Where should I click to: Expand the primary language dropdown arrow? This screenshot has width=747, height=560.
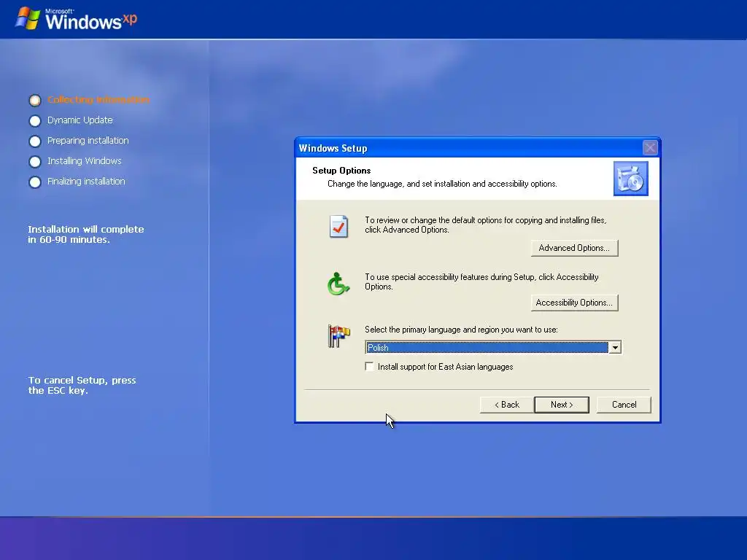615,348
